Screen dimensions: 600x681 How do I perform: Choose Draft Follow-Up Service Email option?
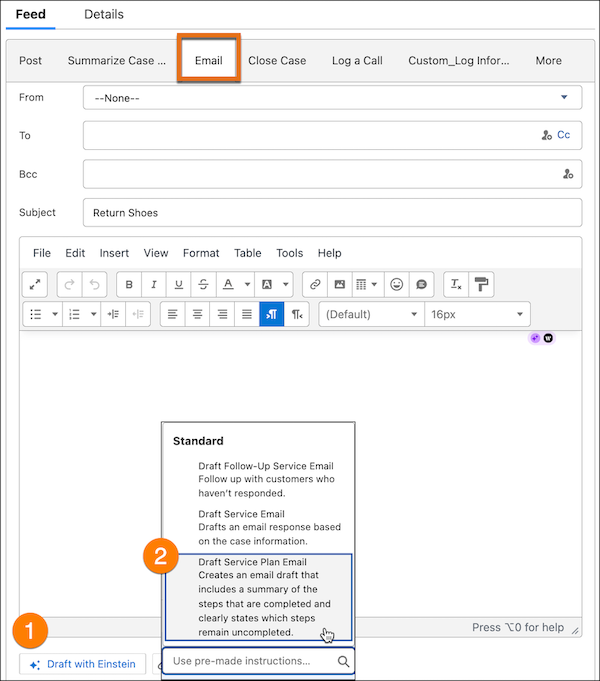click(258, 479)
